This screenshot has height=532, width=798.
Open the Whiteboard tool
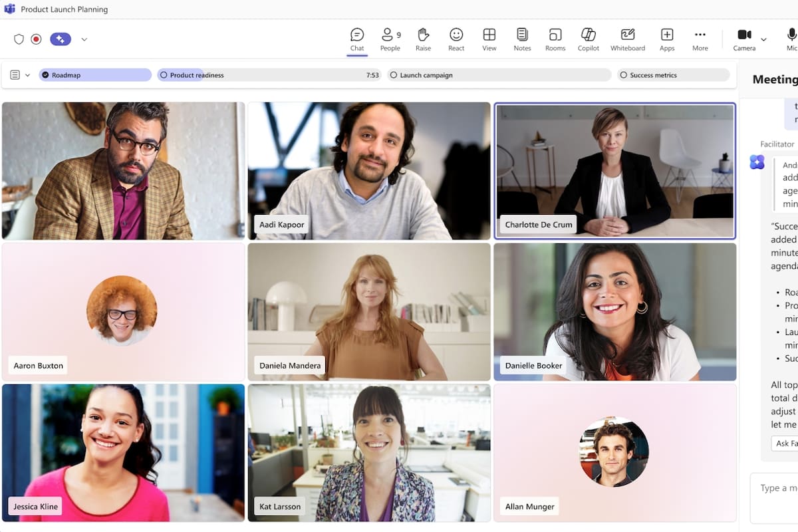pyautogui.click(x=628, y=39)
